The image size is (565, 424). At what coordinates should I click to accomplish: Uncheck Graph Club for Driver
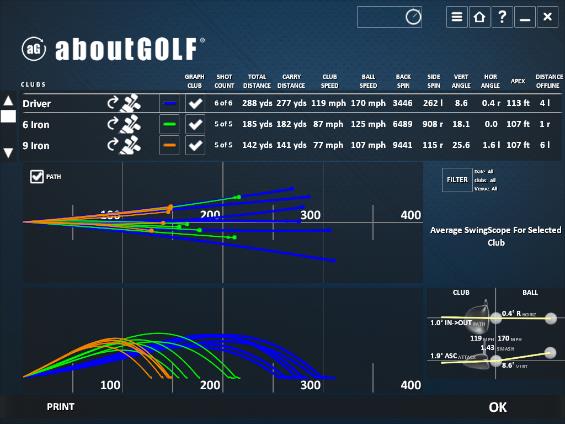coord(195,103)
